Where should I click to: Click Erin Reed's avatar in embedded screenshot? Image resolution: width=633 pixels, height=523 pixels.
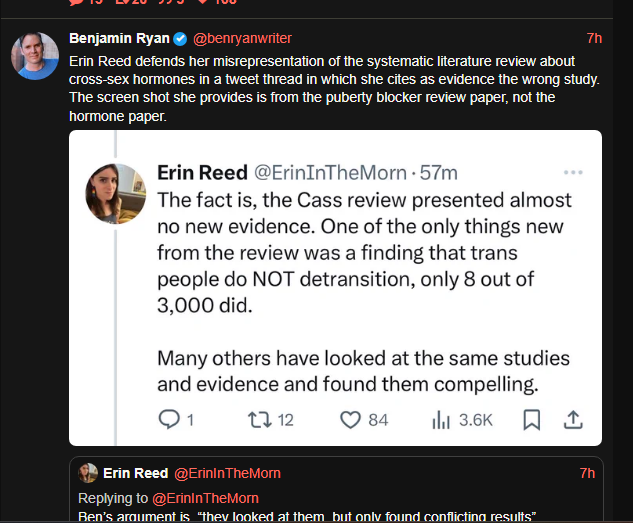pyautogui.click(x=116, y=193)
